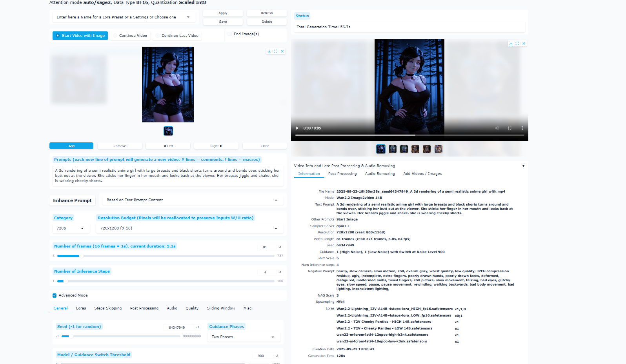Mute the video player volume
This screenshot has width=626, height=364.
(x=497, y=128)
